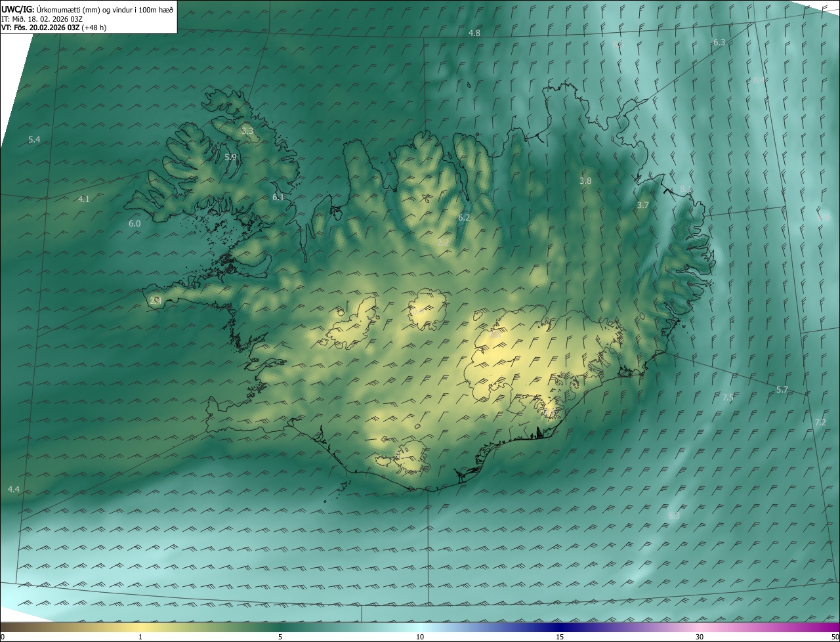Image resolution: width=840 pixels, height=642 pixels.
Task: Click the map value 4.8
Action: pyautogui.click(x=474, y=33)
